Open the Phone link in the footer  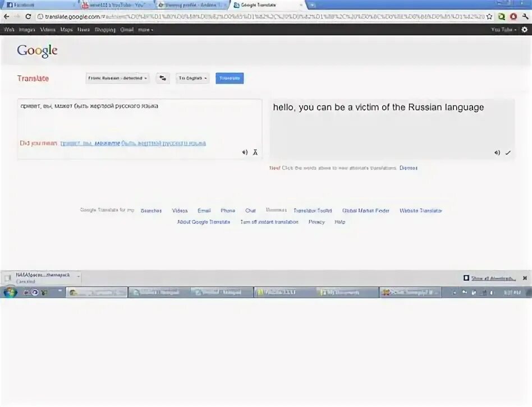tap(228, 211)
